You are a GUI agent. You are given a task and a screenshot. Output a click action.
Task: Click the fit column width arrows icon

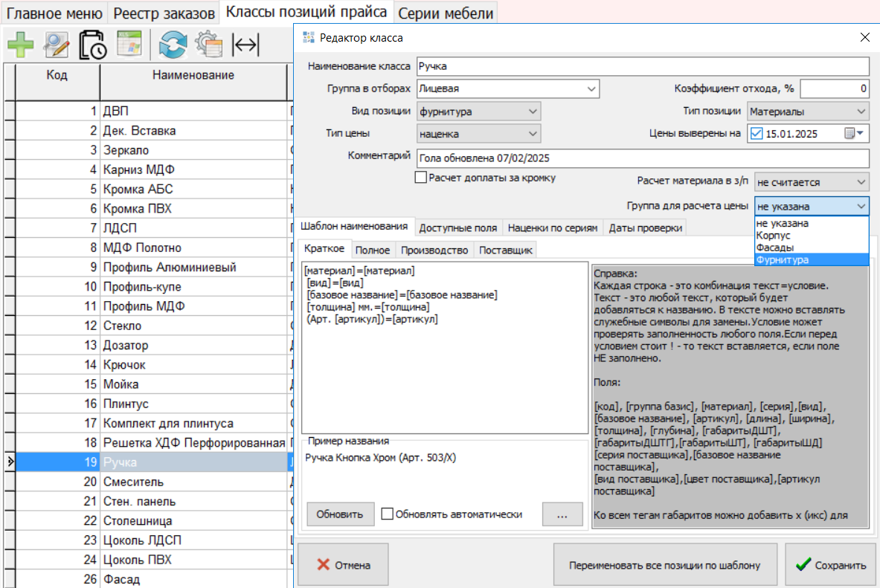coord(245,45)
